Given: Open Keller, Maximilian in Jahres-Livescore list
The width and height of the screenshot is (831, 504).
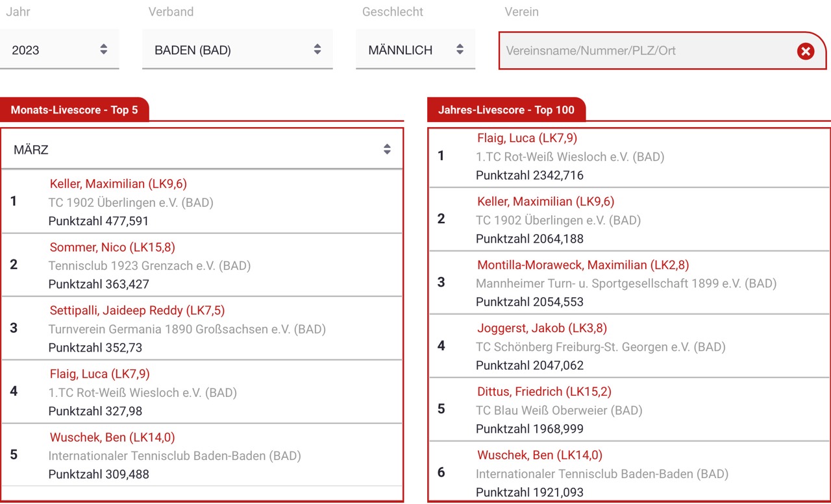Looking at the screenshot, I should tap(545, 201).
